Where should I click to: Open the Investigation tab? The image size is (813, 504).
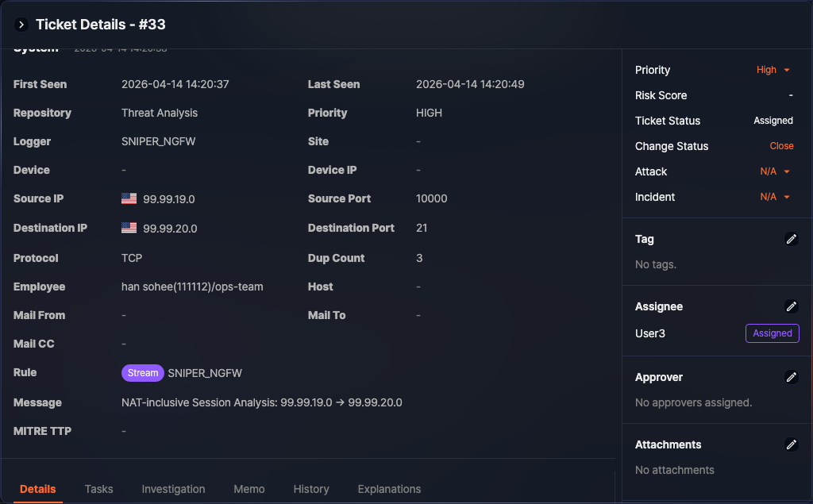click(173, 489)
